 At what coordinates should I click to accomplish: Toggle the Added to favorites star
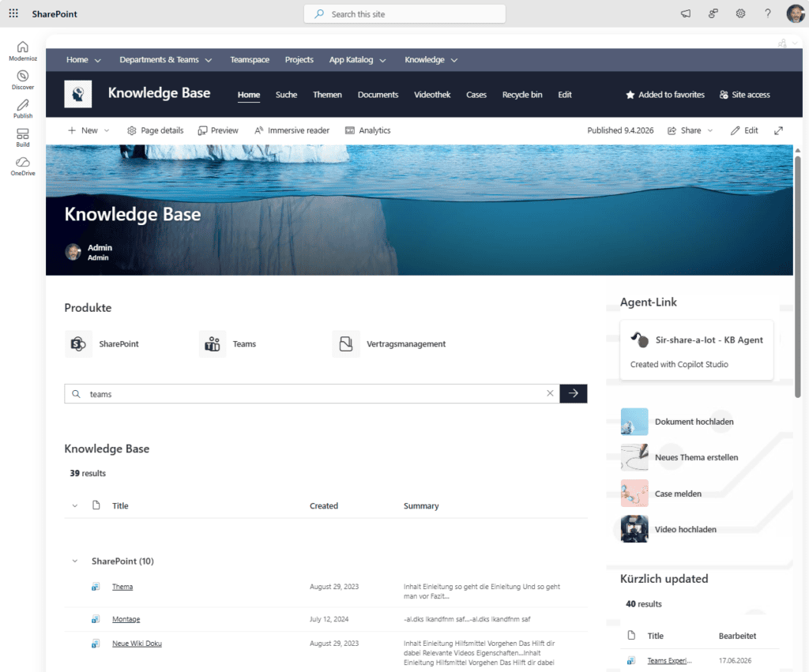point(630,95)
